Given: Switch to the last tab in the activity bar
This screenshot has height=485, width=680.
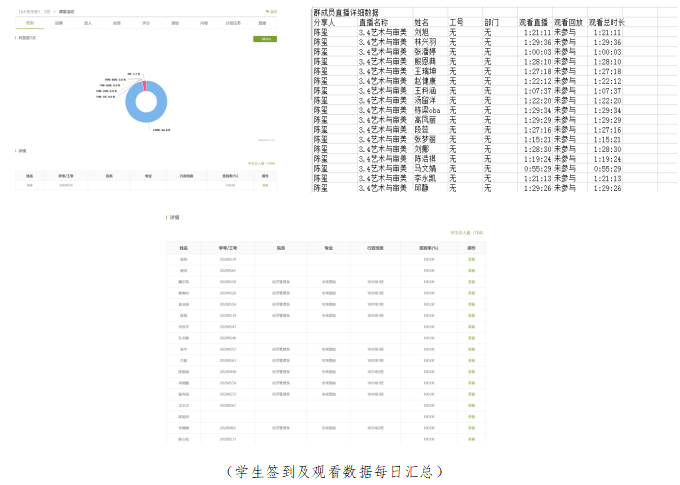Looking at the screenshot, I should pyautogui.click(x=262, y=21).
